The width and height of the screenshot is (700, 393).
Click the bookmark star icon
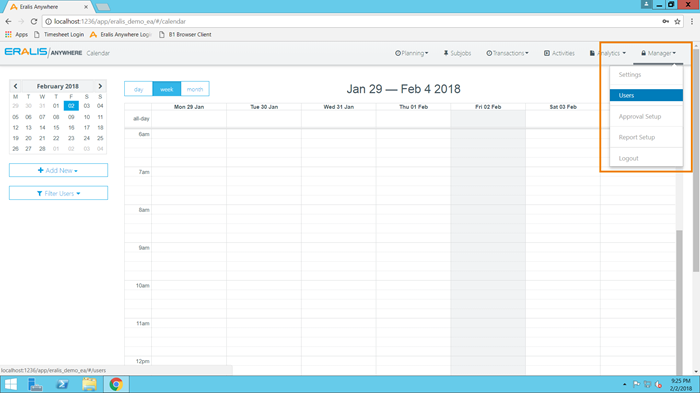point(677,21)
